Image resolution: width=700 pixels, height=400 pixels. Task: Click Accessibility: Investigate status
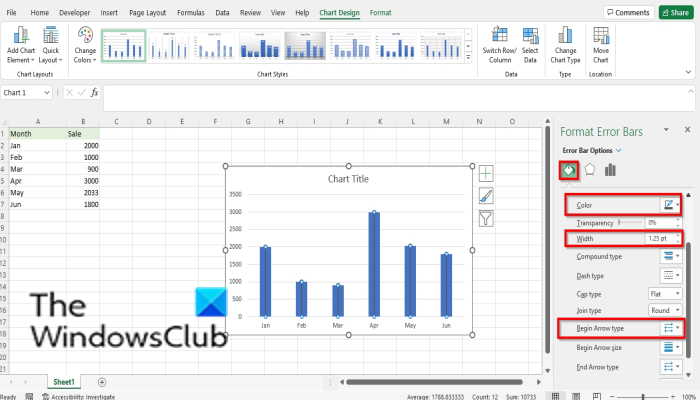(79, 396)
